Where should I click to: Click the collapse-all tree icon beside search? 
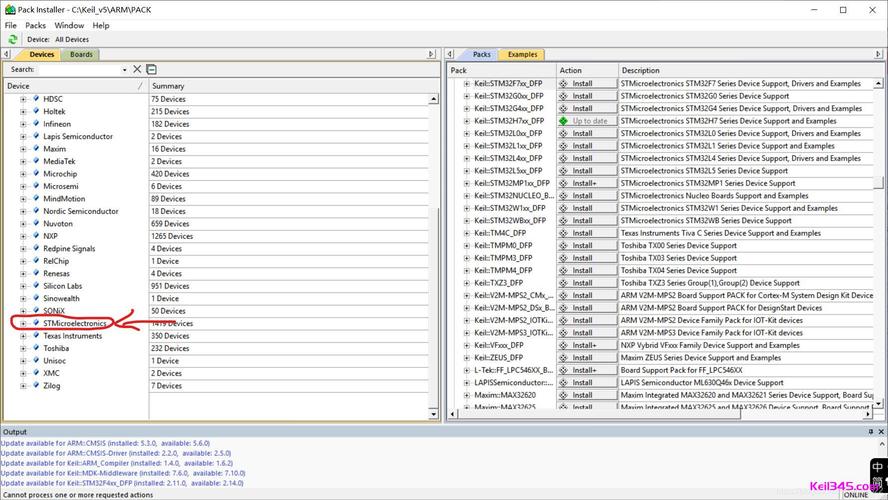[151, 69]
